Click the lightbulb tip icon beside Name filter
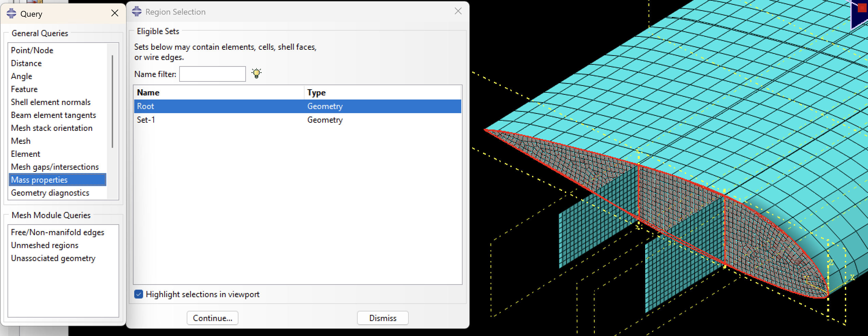Image resolution: width=868 pixels, height=336 pixels. click(257, 73)
